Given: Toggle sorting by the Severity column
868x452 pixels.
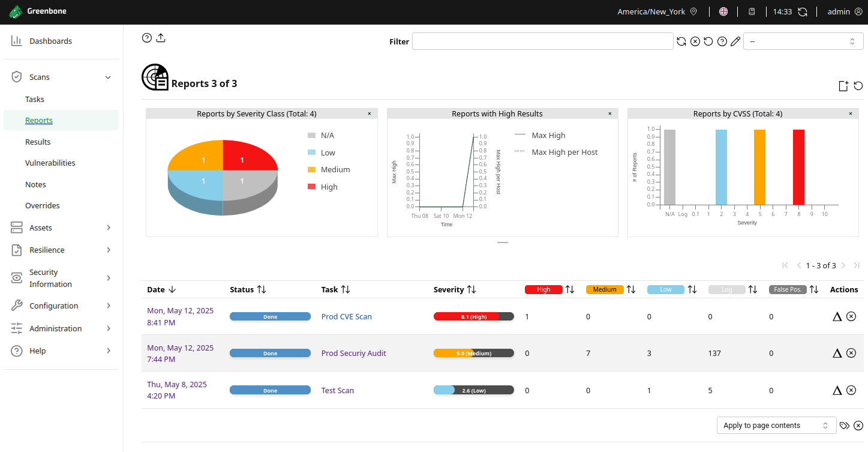Looking at the screenshot, I should (471, 289).
